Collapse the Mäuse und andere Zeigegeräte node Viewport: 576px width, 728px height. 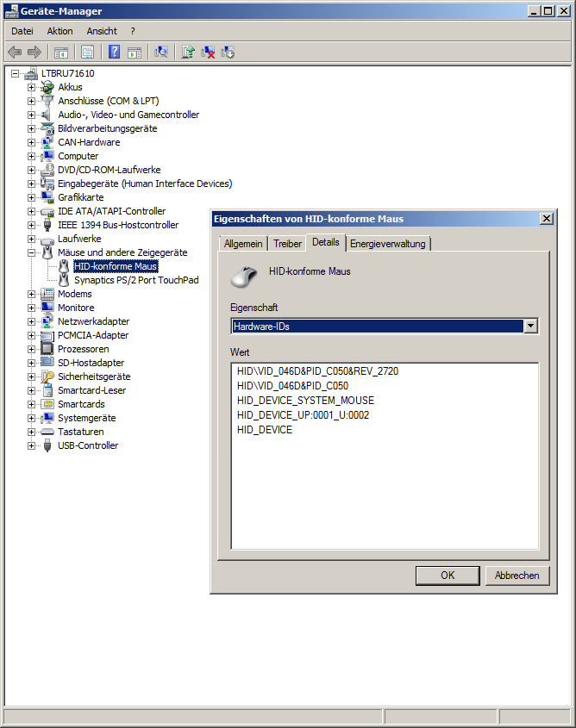[x=31, y=252]
